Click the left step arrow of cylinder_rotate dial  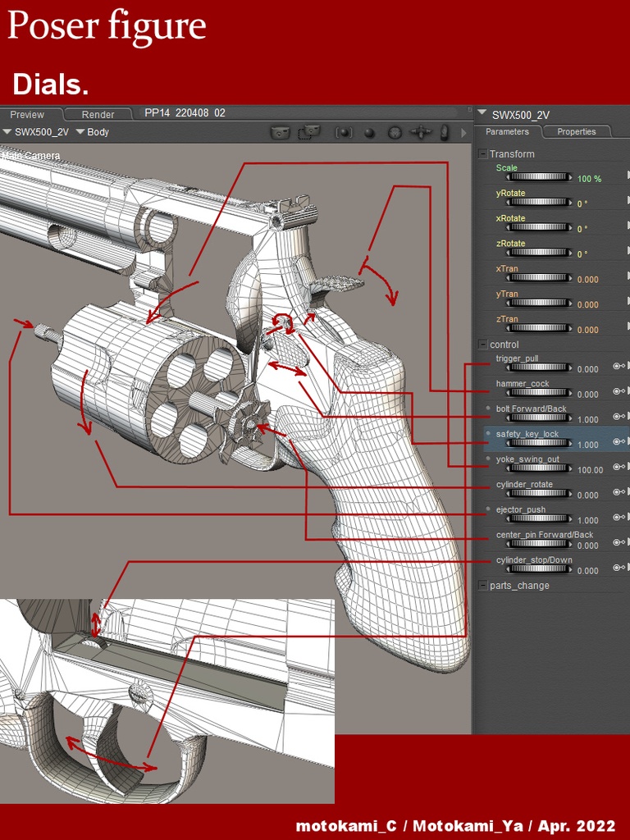[x=509, y=493]
